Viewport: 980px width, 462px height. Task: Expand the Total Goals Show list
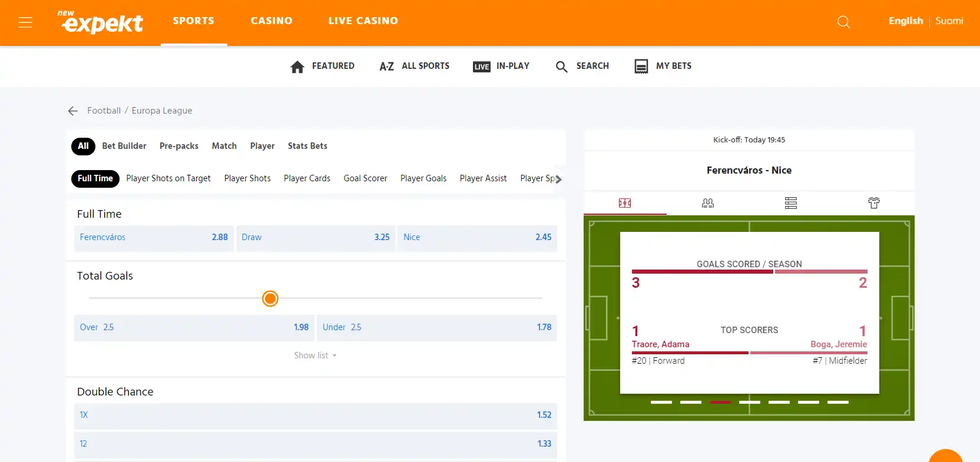pos(315,355)
